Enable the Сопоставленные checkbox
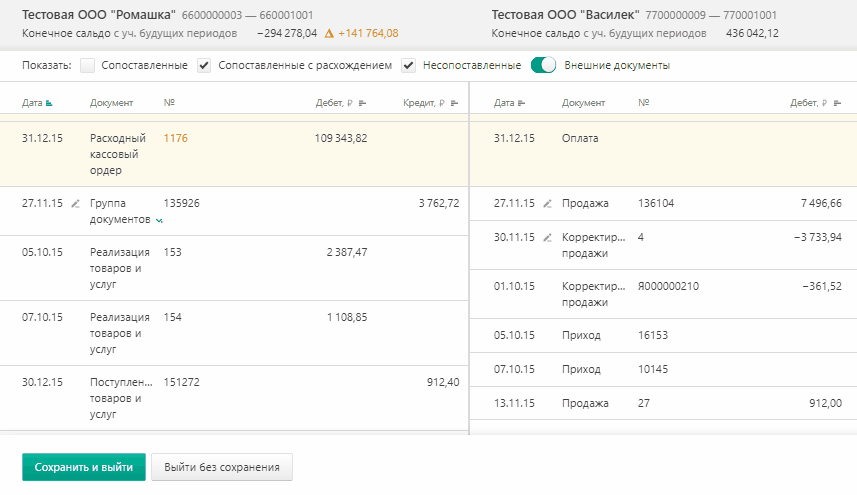Viewport: 857px width, 495px height. [87, 66]
